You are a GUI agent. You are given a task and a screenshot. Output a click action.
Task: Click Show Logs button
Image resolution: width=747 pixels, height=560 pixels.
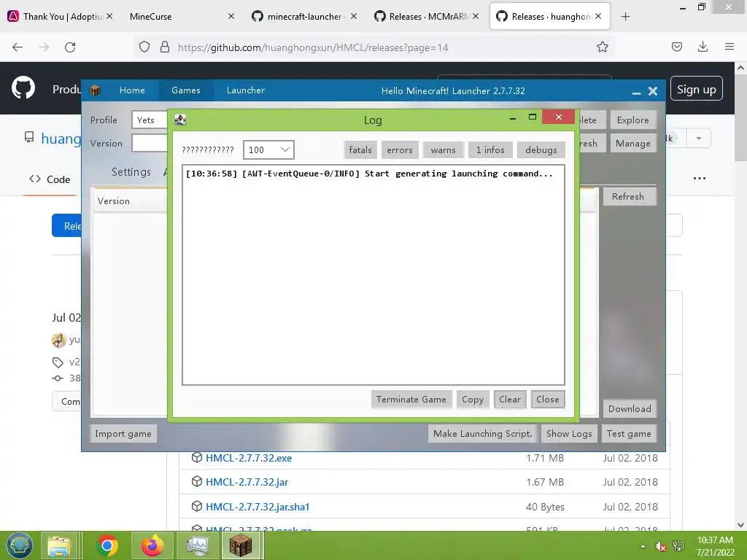coord(569,434)
